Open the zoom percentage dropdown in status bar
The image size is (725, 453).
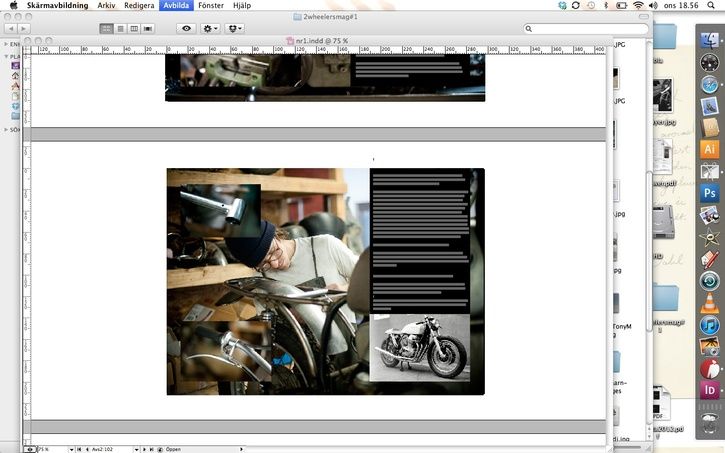pyautogui.click(x=72, y=449)
